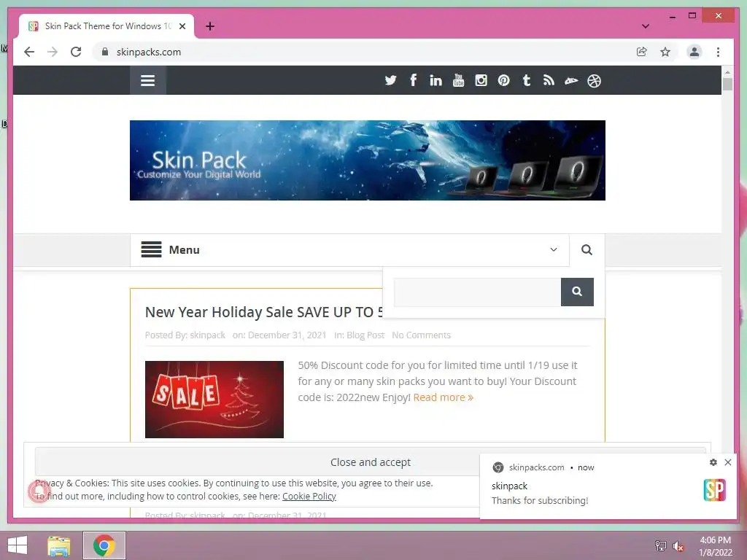Open the Cookie Policy link

pyautogui.click(x=309, y=496)
